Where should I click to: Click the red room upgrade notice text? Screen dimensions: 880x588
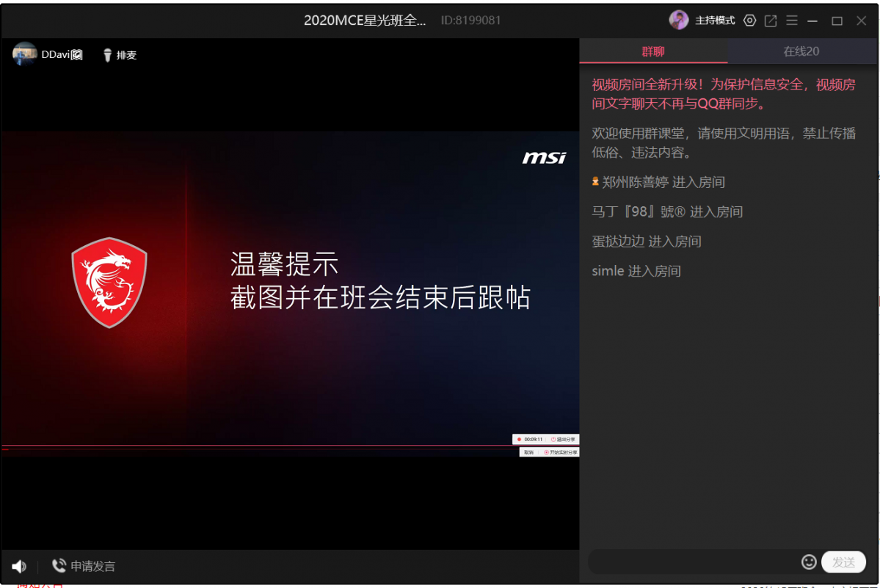click(x=724, y=94)
